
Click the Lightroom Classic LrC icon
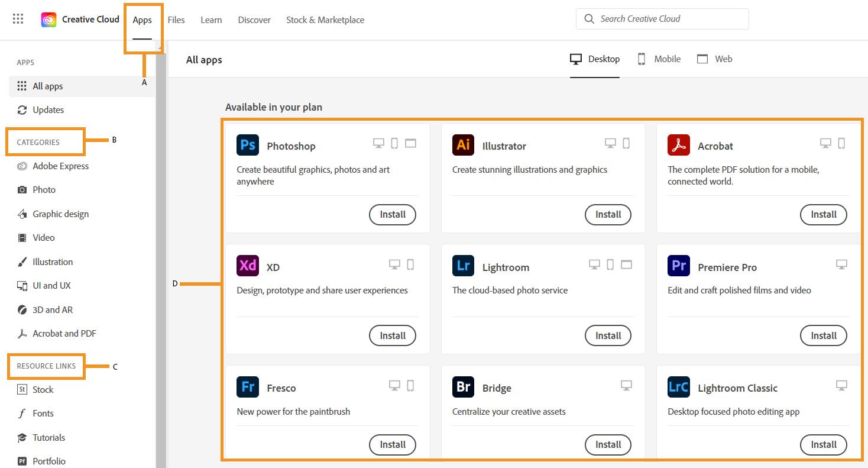coord(678,388)
